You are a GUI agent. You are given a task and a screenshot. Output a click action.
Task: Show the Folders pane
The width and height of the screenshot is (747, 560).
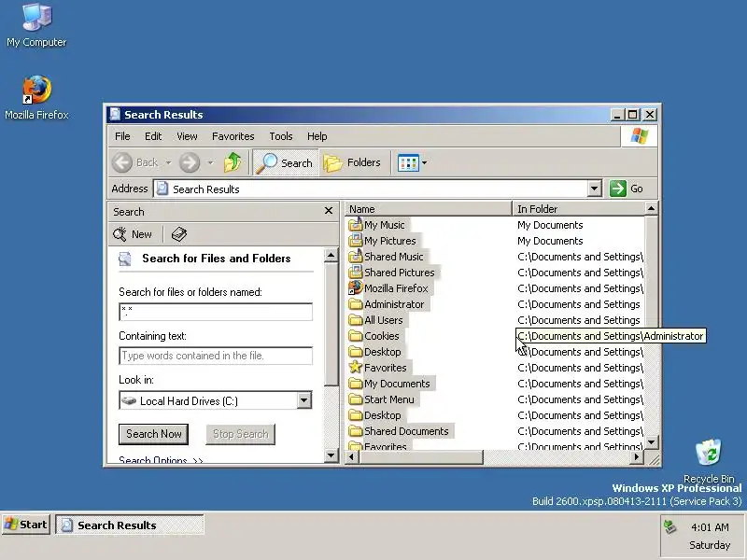[x=352, y=162]
